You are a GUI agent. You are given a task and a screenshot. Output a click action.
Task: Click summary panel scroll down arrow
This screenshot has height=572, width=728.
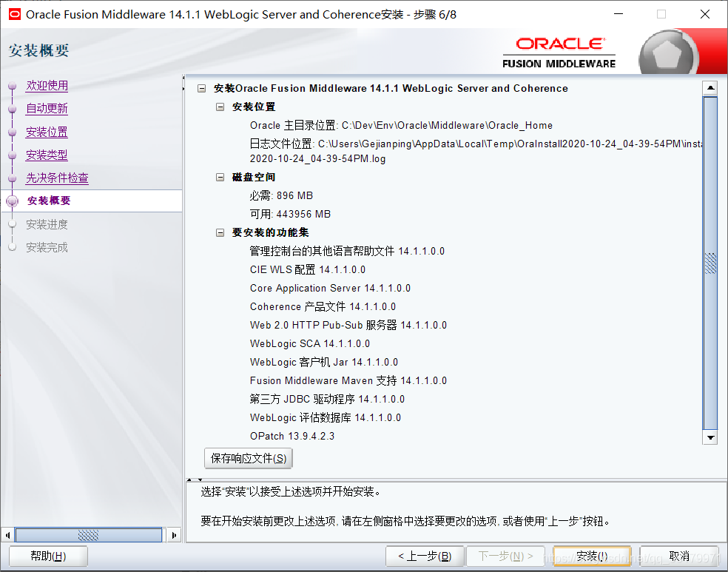pos(710,437)
